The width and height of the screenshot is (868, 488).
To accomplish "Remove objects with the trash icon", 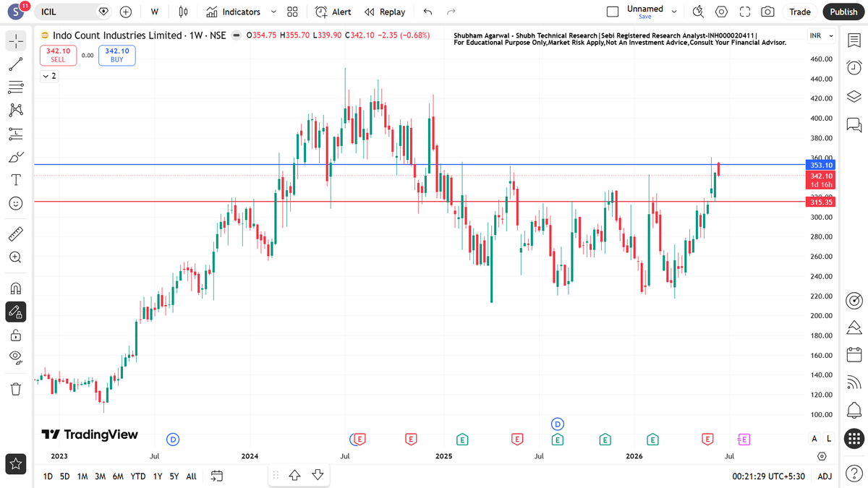I will tap(16, 389).
